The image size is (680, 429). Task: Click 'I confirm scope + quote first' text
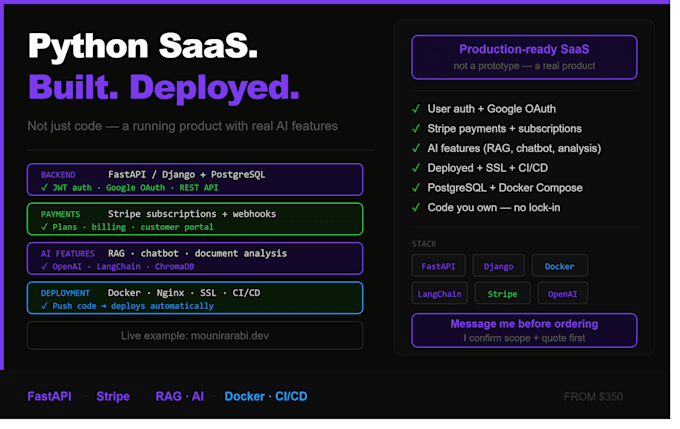[524, 338]
